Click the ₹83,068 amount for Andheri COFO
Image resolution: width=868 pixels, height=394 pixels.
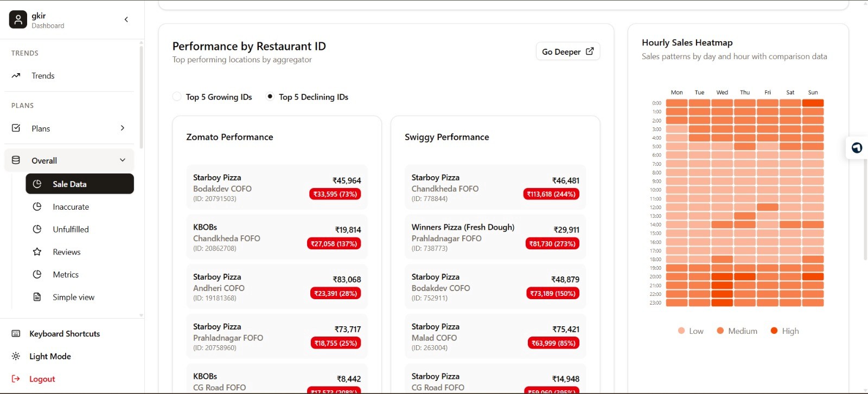tap(347, 280)
